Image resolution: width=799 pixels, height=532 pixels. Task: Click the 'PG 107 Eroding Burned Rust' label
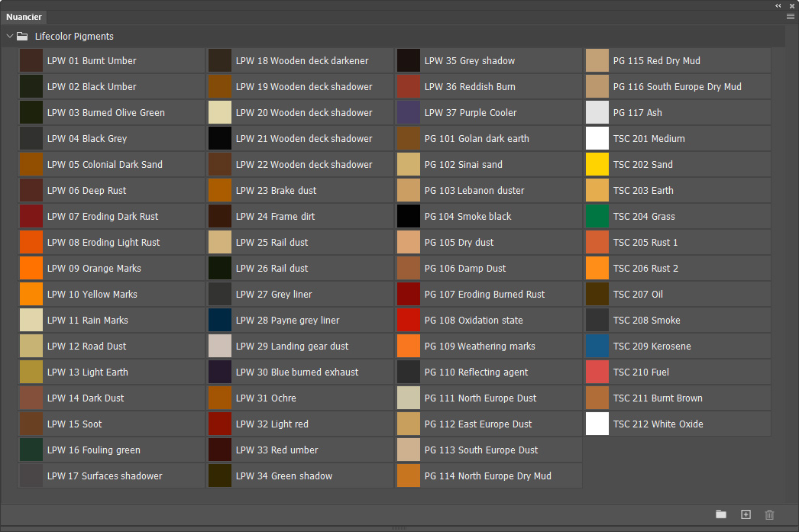pos(484,295)
